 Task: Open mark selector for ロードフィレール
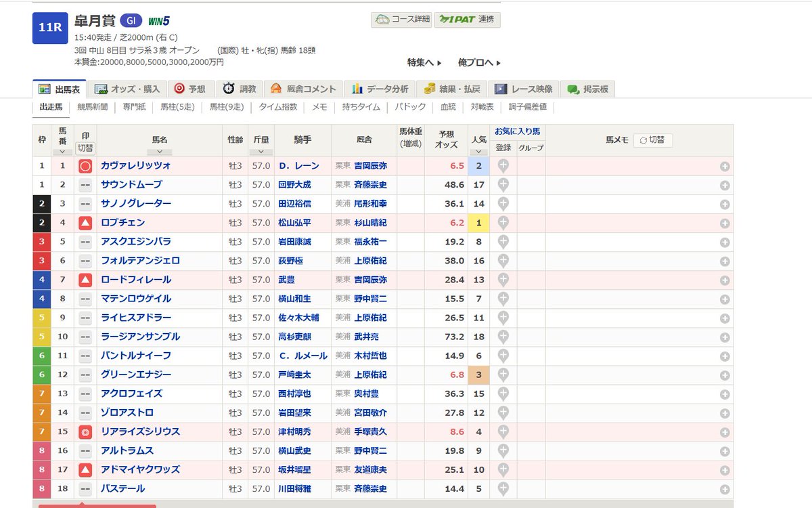(85, 280)
